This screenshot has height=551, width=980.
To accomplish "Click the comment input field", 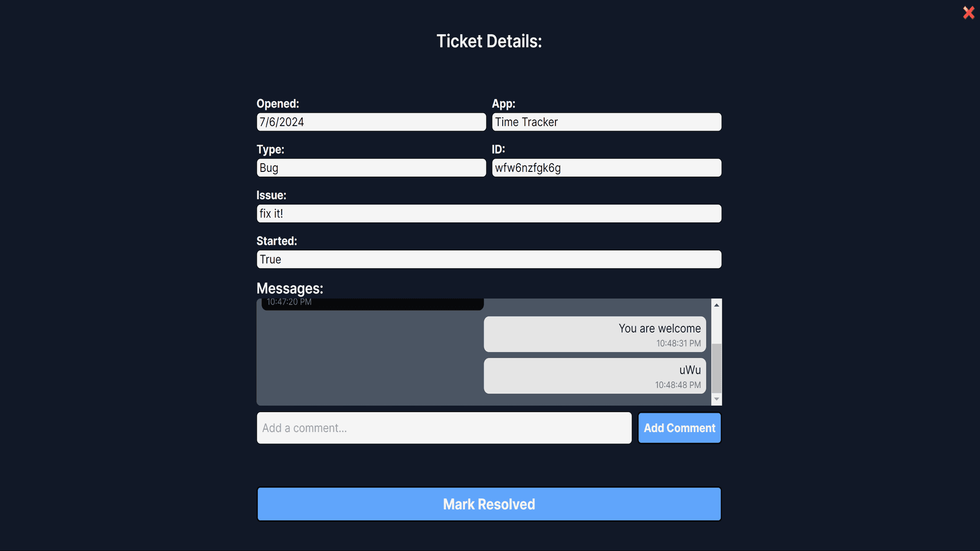I will coord(444,428).
